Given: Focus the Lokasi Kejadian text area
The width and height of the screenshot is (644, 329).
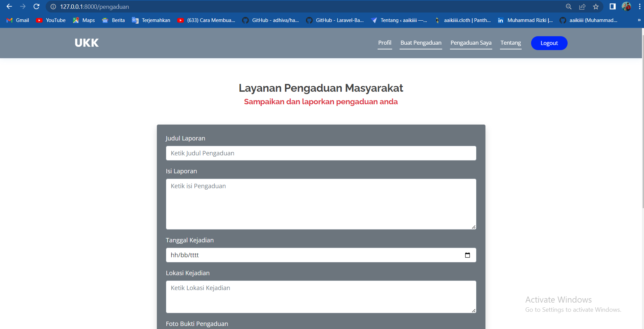Looking at the screenshot, I should pyautogui.click(x=321, y=297).
